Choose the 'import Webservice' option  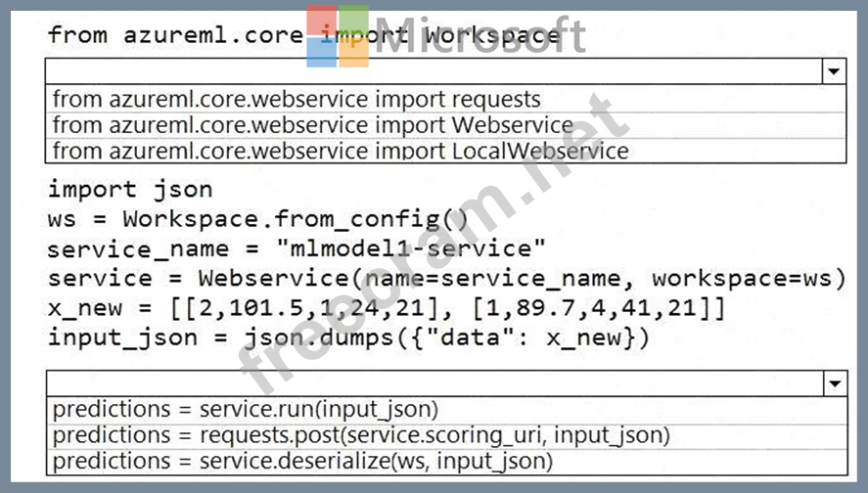click(312, 124)
